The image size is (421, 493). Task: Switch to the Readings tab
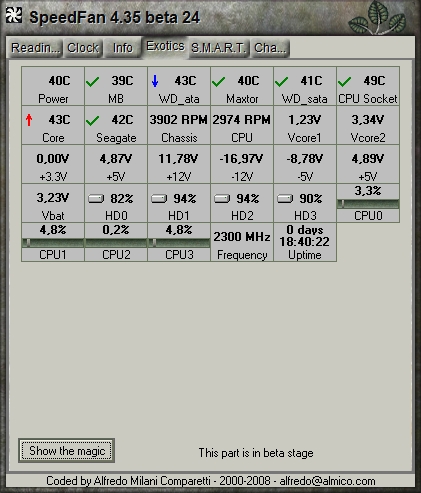(x=35, y=48)
